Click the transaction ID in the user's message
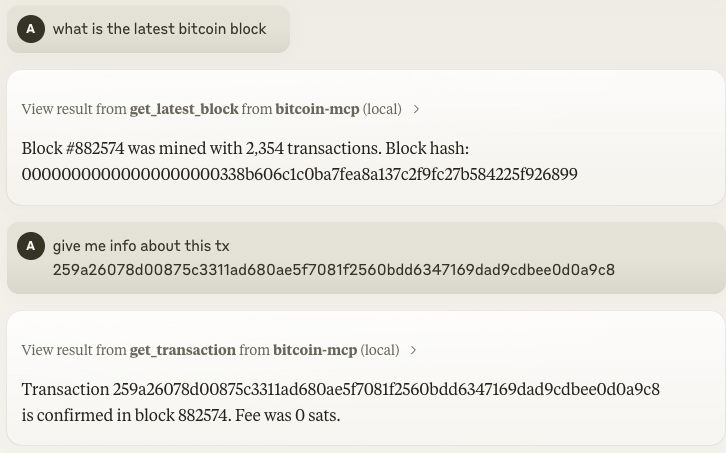 (334, 270)
